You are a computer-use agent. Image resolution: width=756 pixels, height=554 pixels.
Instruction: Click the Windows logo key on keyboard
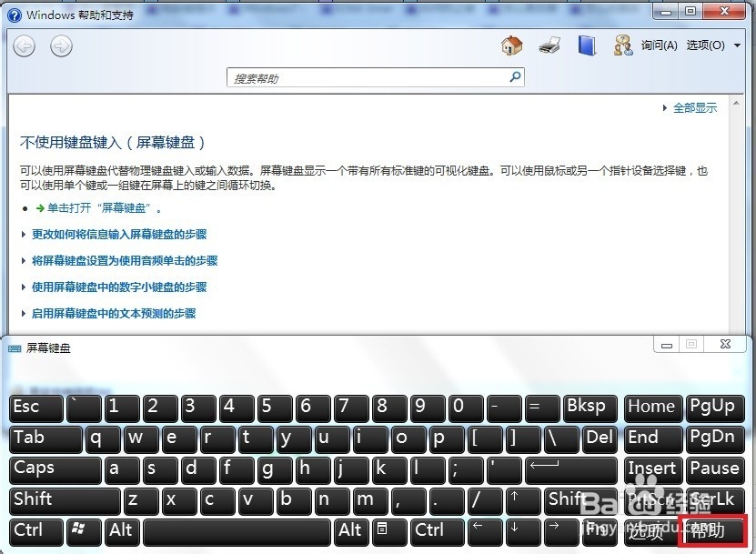point(85,532)
